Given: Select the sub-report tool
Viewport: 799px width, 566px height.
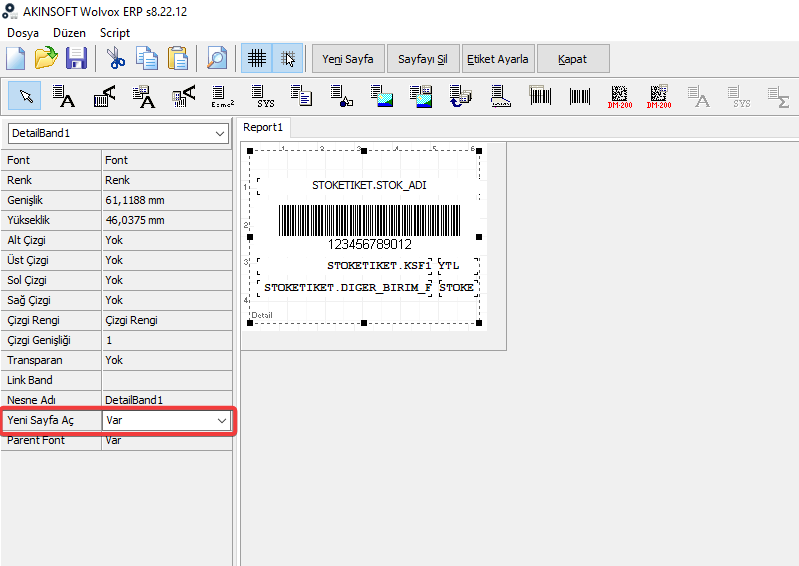Looking at the screenshot, I should tap(461, 96).
